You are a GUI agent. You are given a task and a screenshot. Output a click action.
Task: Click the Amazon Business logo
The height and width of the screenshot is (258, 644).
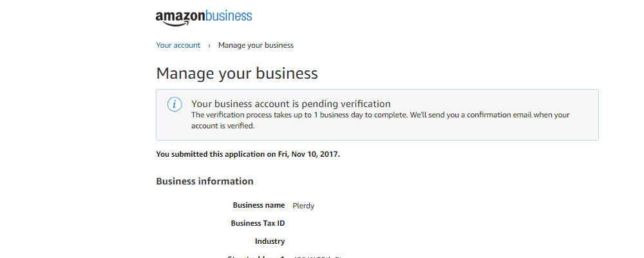pyautogui.click(x=204, y=17)
